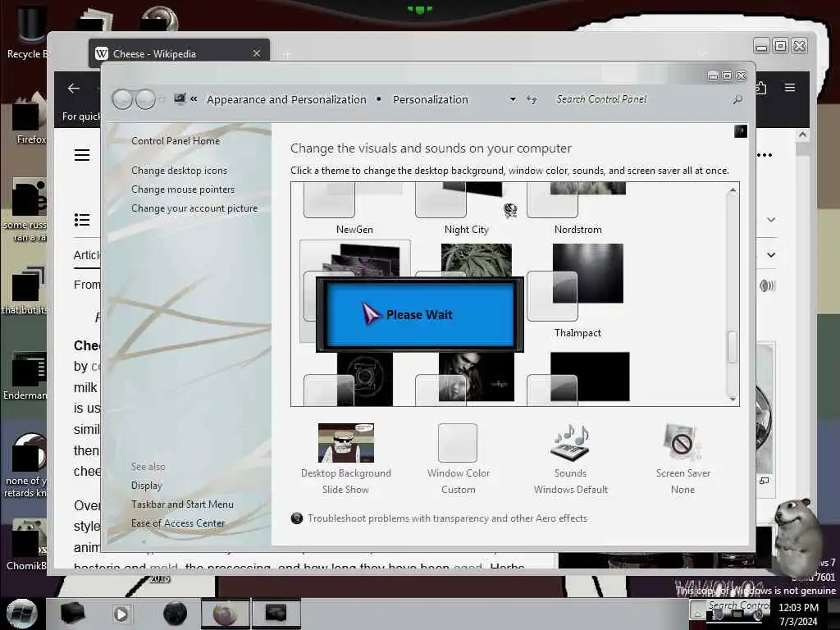Select the NewGen theme

[354, 208]
